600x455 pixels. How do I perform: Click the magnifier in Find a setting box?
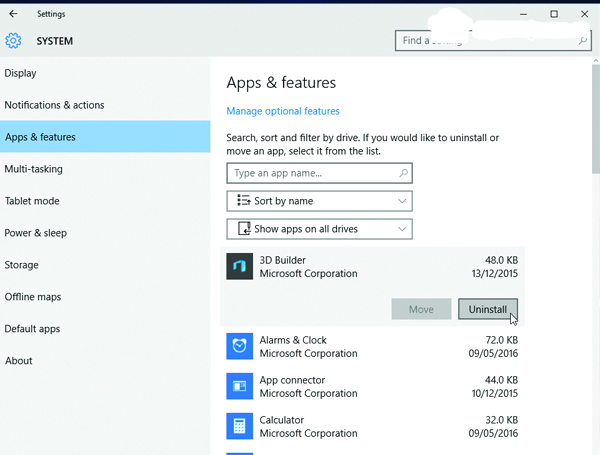click(582, 40)
